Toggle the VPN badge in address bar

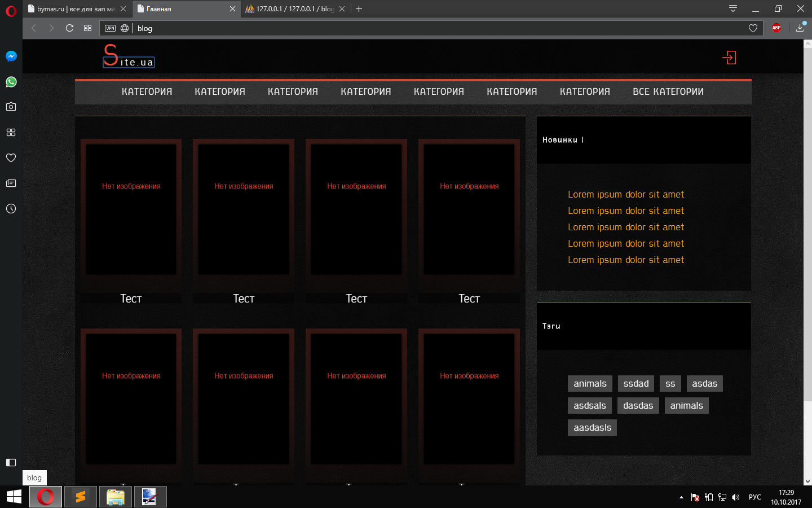point(110,28)
